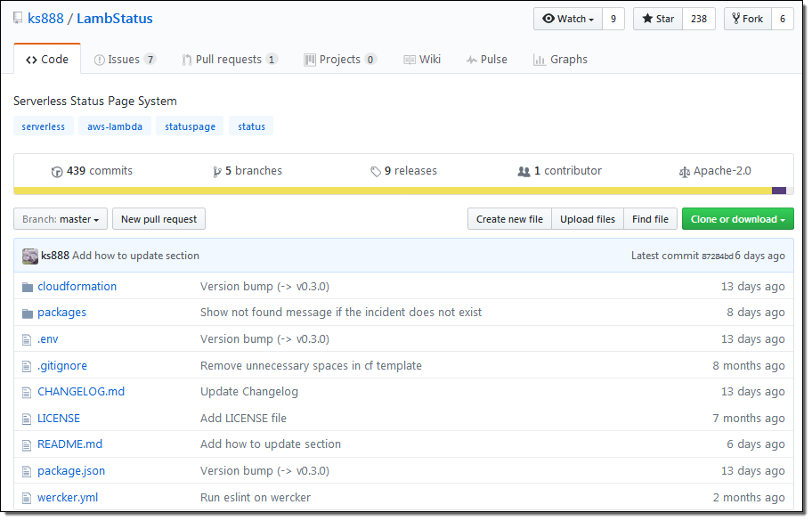812x521 pixels.
Task: Open the README.md file
Action: [x=70, y=444]
